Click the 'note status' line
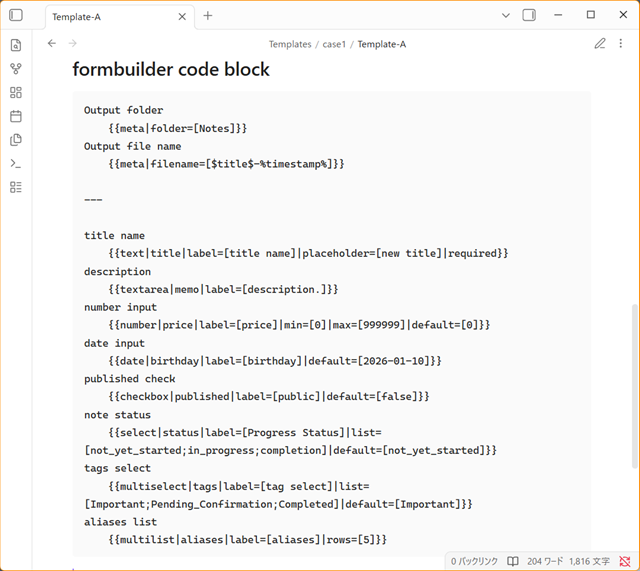This screenshot has height=571, width=640. (118, 415)
